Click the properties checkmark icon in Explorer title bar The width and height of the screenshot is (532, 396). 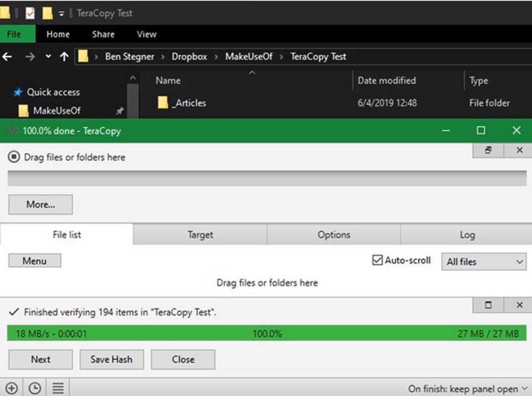pyautogui.click(x=30, y=13)
